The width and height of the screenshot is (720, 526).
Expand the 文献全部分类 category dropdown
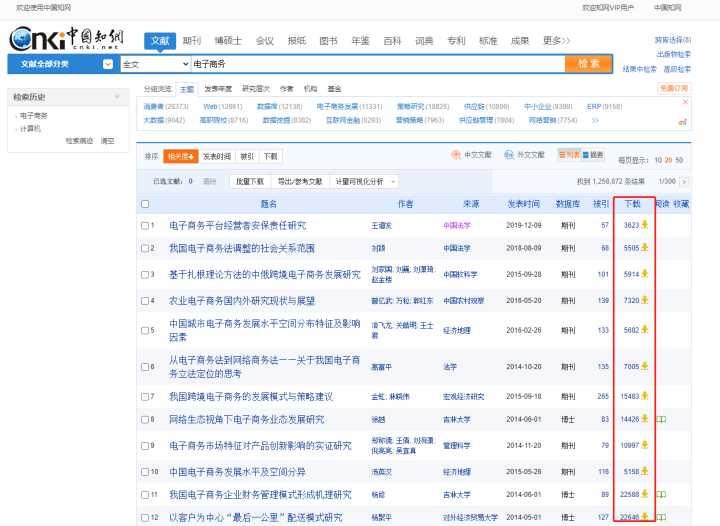coord(108,64)
